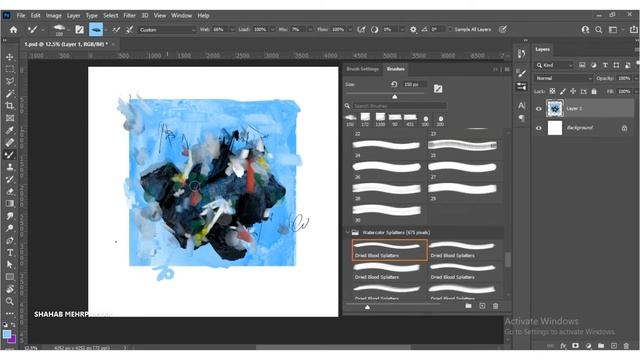Toggle lock position icon

[x=573, y=91]
